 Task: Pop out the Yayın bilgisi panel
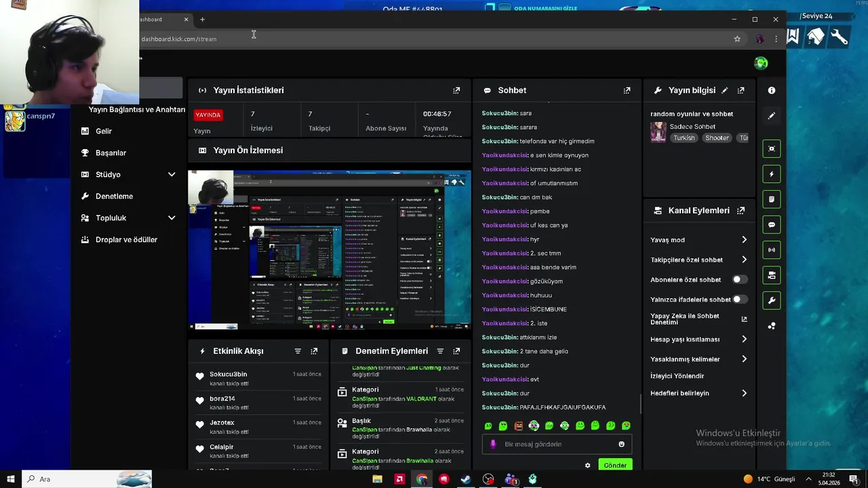coord(741,90)
